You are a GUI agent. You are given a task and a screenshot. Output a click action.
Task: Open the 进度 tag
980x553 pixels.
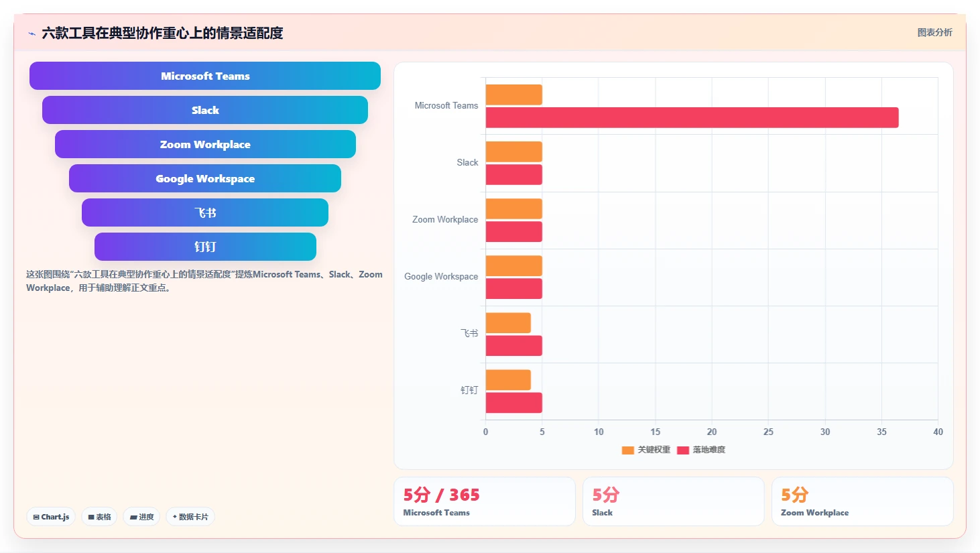point(141,517)
